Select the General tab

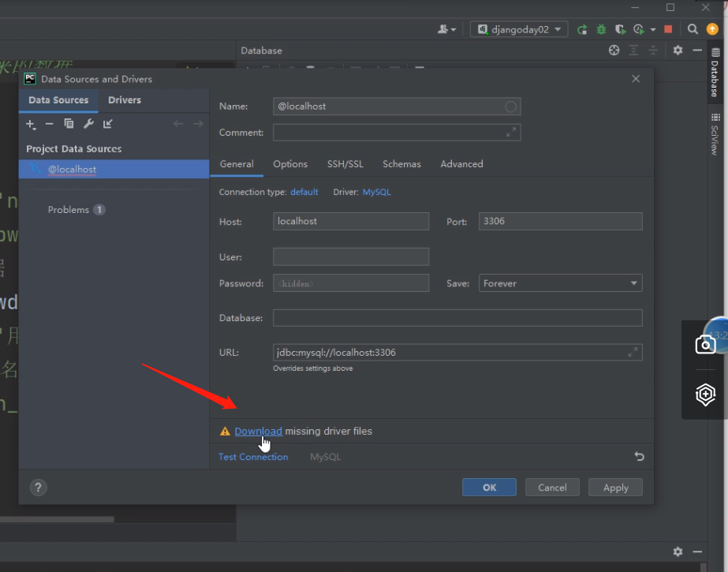pyautogui.click(x=237, y=164)
